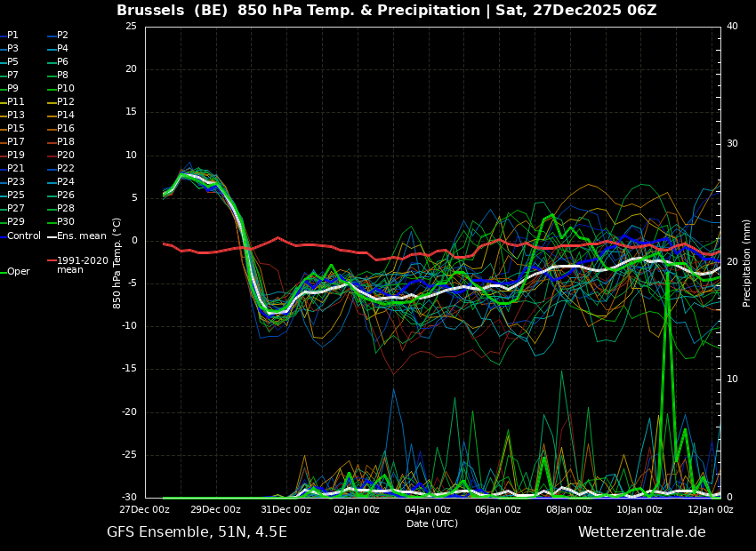
Task: Click the Oper legend entry
Action: (x=15, y=272)
